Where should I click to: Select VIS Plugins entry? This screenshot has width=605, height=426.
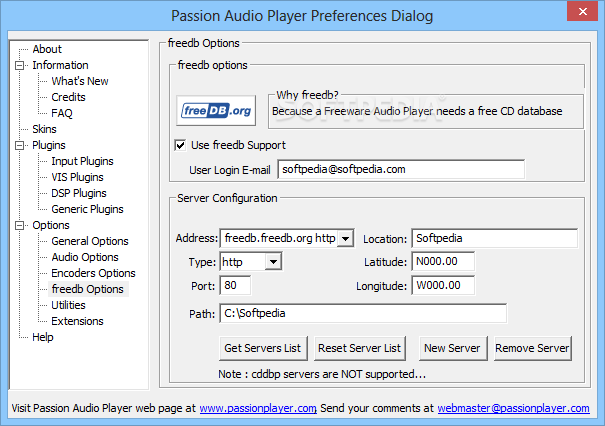point(77,177)
